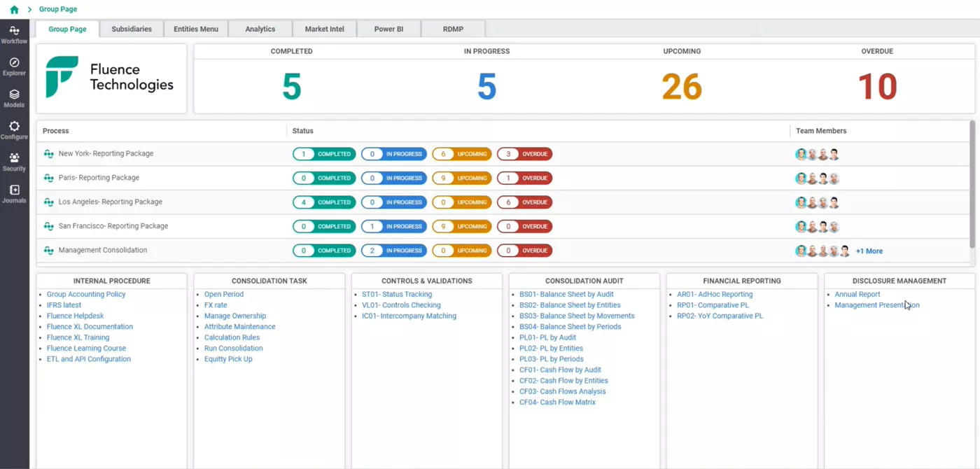
Task: Click team avatars in the Paris row
Action: click(x=818, y=178)
